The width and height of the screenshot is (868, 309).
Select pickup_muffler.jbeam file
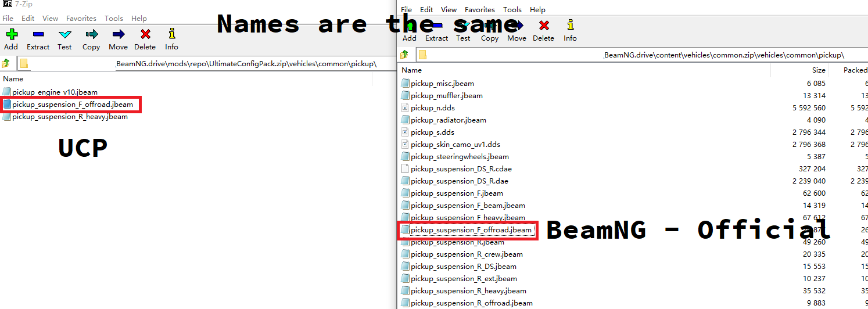tap(447, 96)
